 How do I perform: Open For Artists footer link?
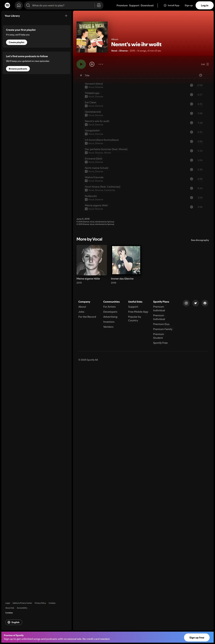109,307
